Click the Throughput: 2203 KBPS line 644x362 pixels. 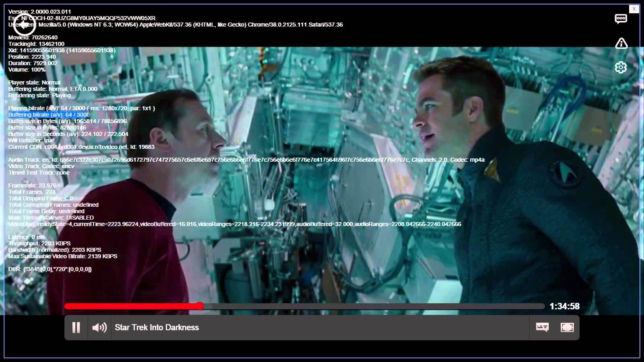click(39, 243)
